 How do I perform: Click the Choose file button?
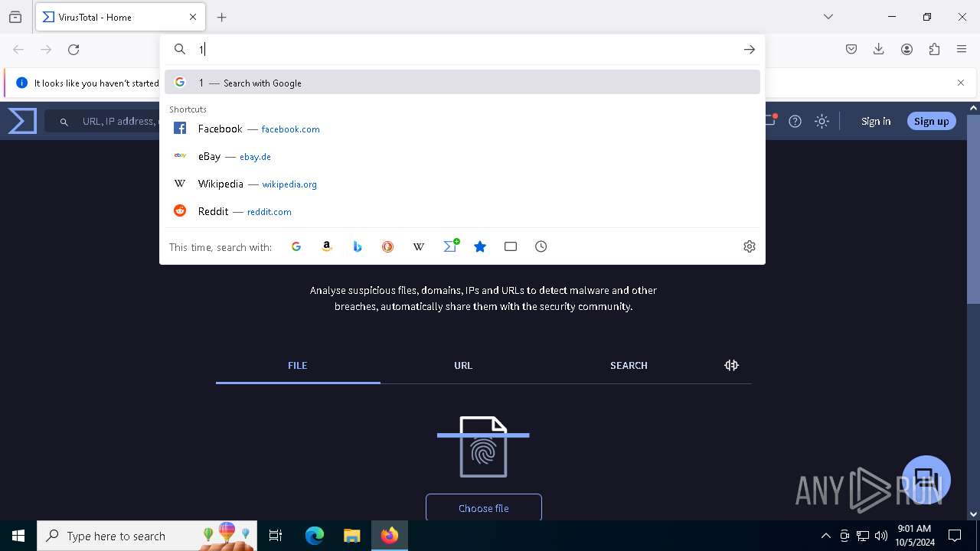tap(484, 508)
